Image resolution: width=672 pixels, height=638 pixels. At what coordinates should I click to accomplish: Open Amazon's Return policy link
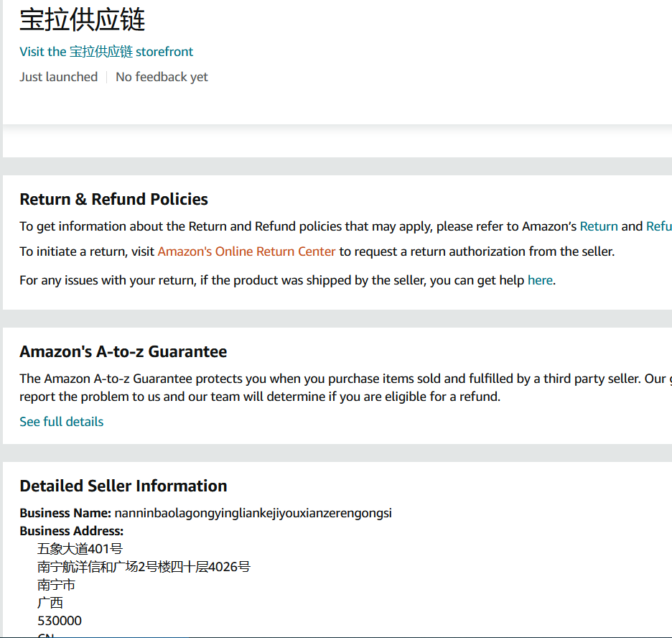599,226
